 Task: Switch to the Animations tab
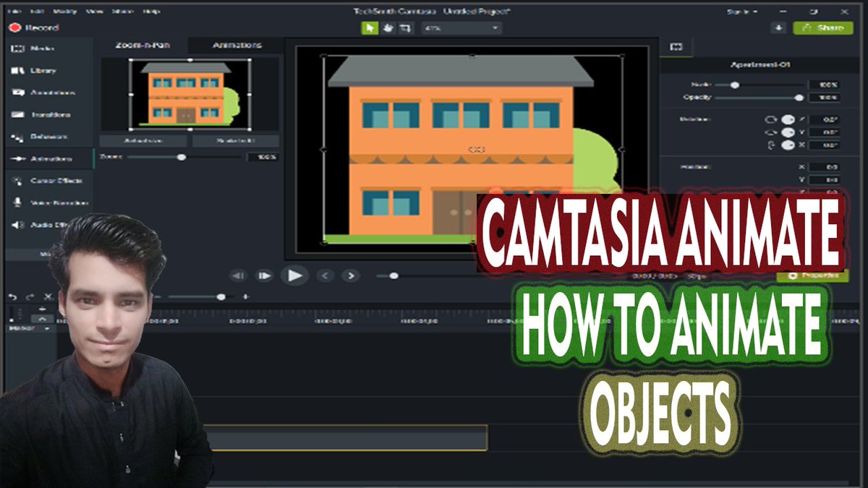click(x=239, y=44)
